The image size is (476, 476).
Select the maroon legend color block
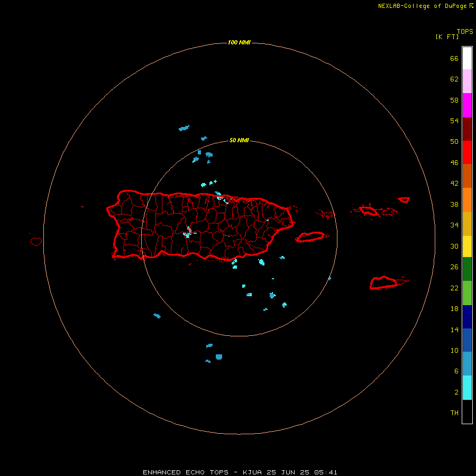tap(467, 129)
